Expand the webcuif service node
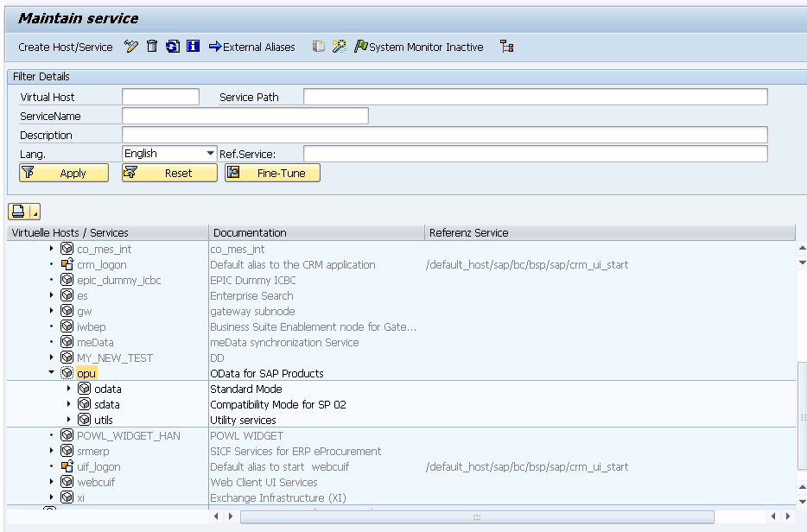Viewport: 807px width, 532px height. [x=52, y=482]
